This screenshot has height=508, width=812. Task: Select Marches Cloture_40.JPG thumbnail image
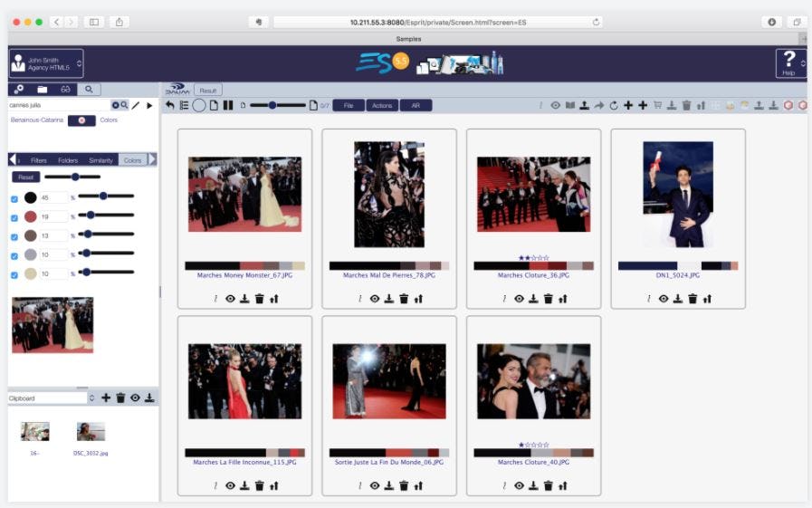[x=533, y=381]
